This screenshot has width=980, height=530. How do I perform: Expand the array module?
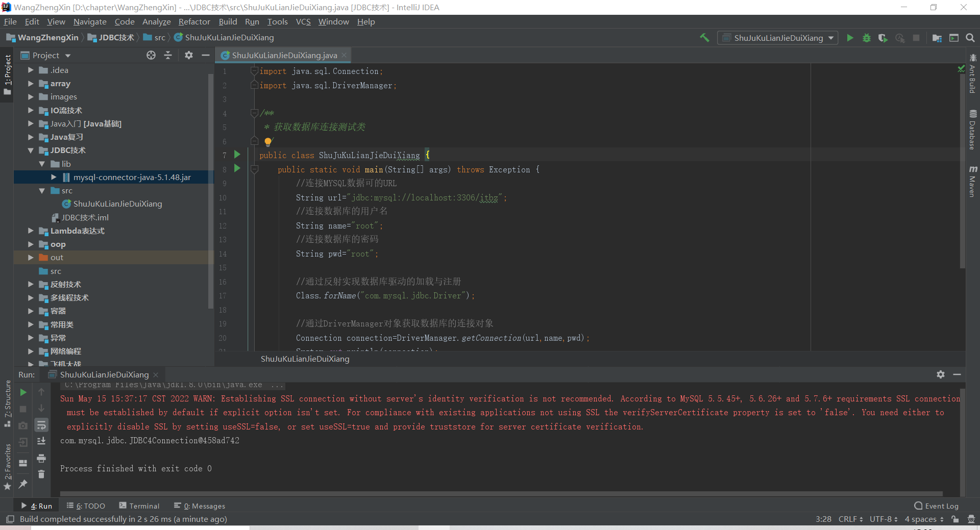(31, 83)
